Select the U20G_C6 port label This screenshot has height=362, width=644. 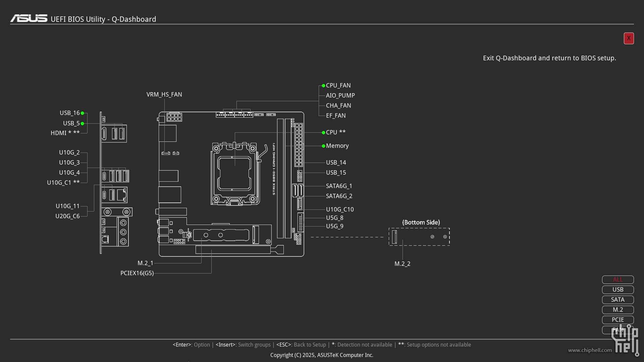pyautogui.click(x=67, y=216)
